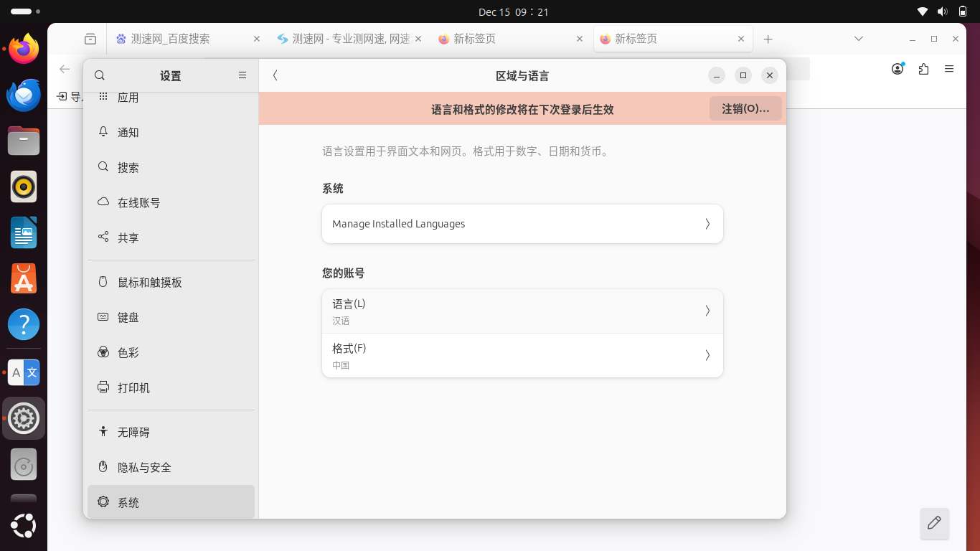Select 键盘 in the Settings sidebar
Screen dimensions: 980x551
[128, 317]
